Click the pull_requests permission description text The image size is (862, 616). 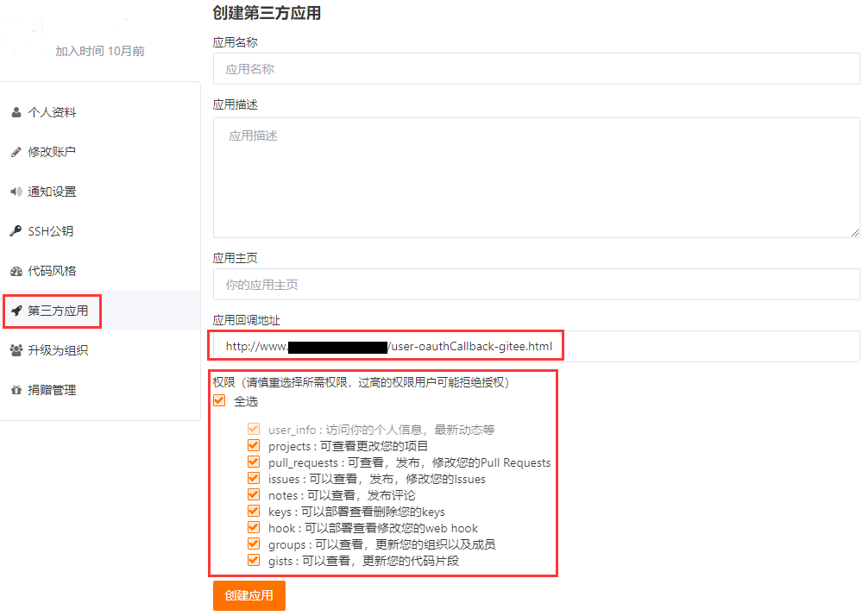pyautogui.click(x=410, y=462)
